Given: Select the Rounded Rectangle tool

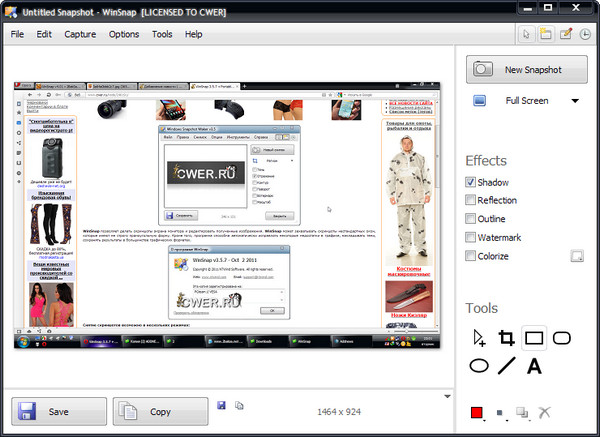Looking at the screenshot, I should tap(562, 339).
